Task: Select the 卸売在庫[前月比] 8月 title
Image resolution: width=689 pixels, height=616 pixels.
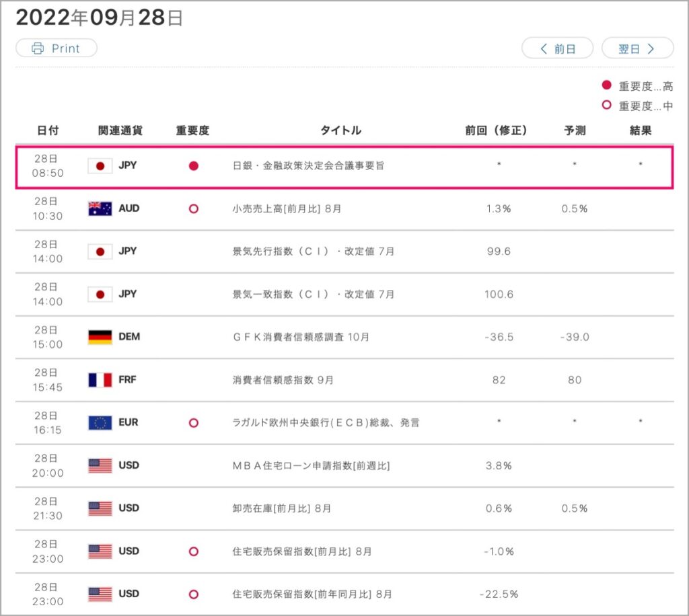Action: pyautogui.click(x=282, y=508)
